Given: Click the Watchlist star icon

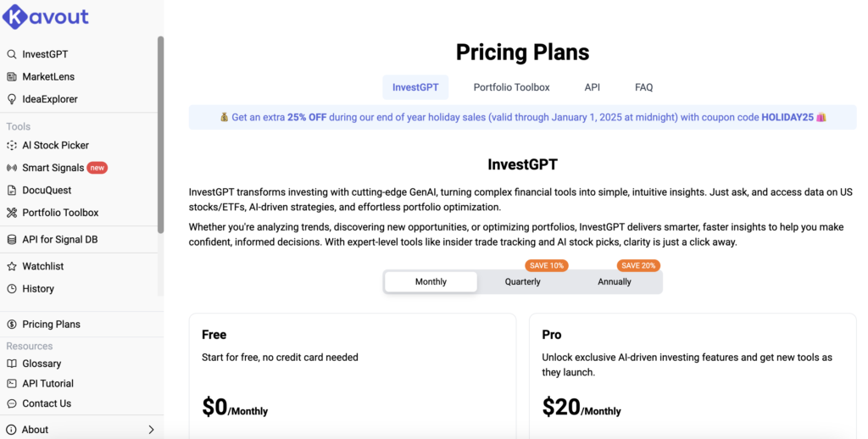Looking at the screenshot, I should click(x=12, y=266).
